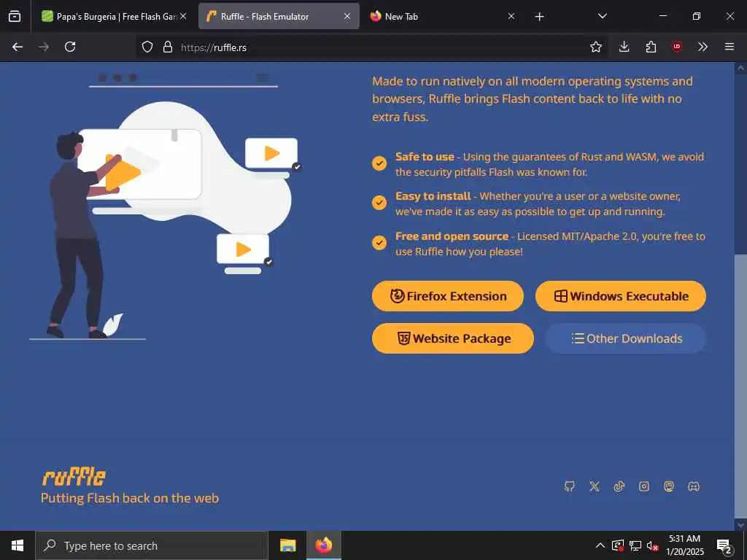The height and width of the screenshot is (560, 747).
Task: Close the Papa's Burgeria tab
Action: coord(183,16)
